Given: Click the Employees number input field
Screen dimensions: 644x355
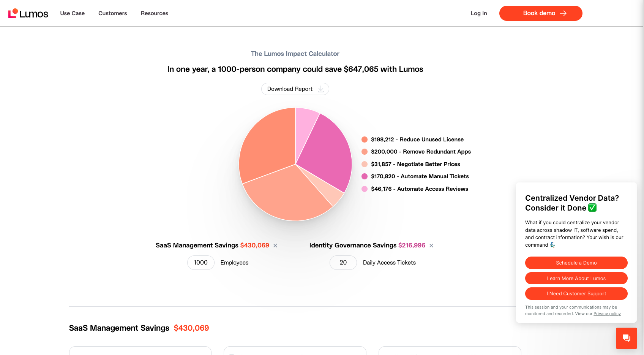Looking at the screenshot, I should (201, 263).
